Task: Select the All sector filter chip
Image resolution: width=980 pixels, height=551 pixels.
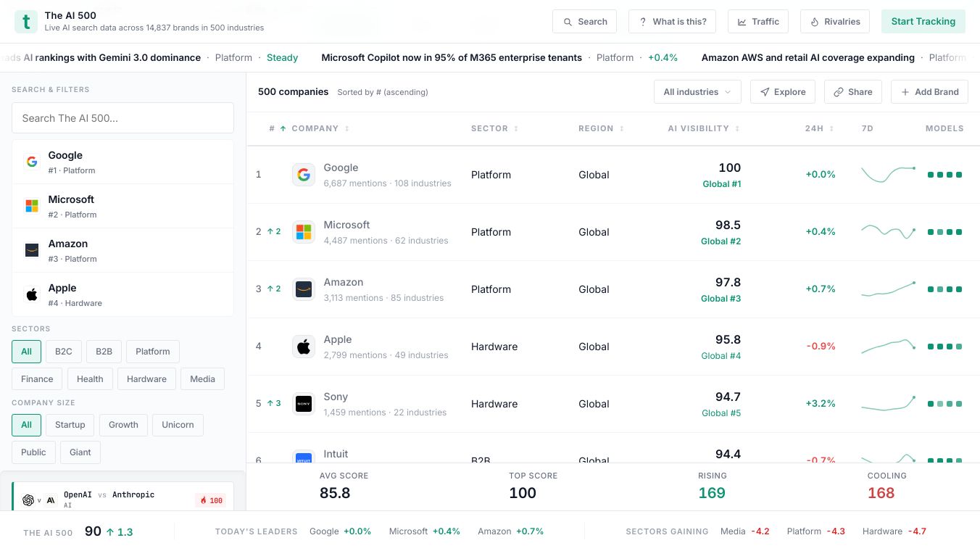Action: coord(26,352)
